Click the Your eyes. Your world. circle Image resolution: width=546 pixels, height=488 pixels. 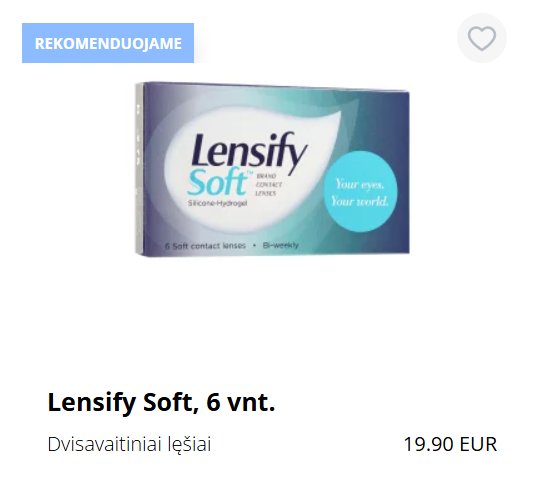point(360,192)
